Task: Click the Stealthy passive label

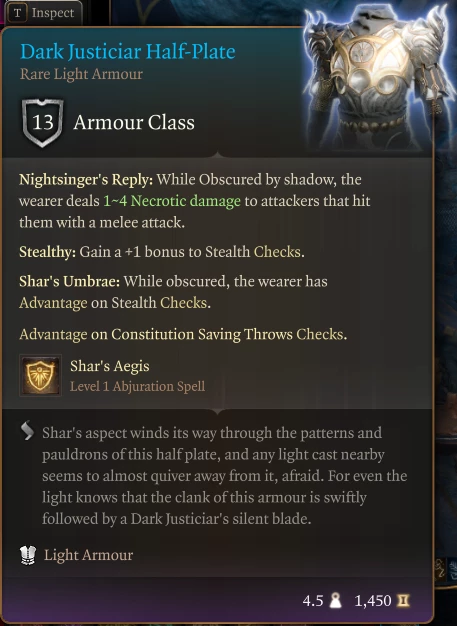Action: (x=47, y=252)
